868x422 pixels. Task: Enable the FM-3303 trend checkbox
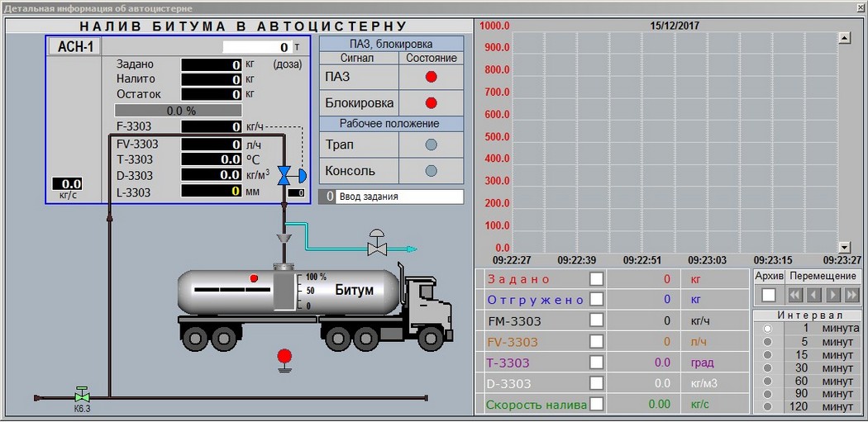tap(596, 320)
